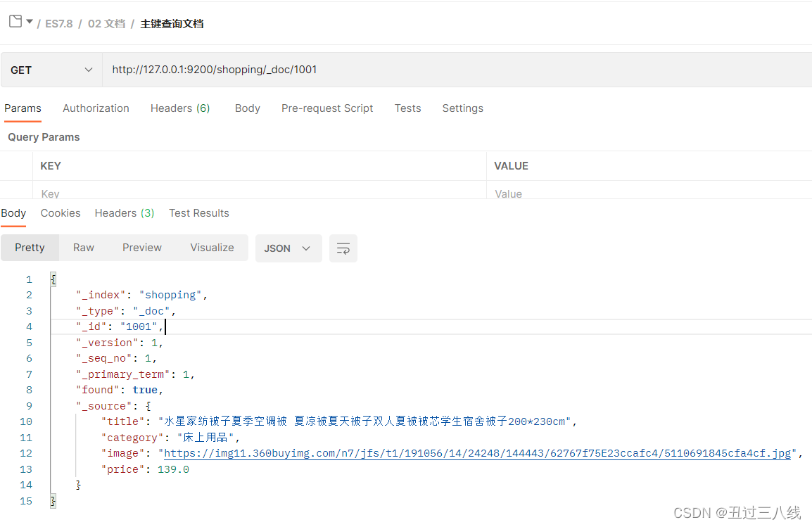
Task: Open the request Settings tab
Action: pos(462,108)
